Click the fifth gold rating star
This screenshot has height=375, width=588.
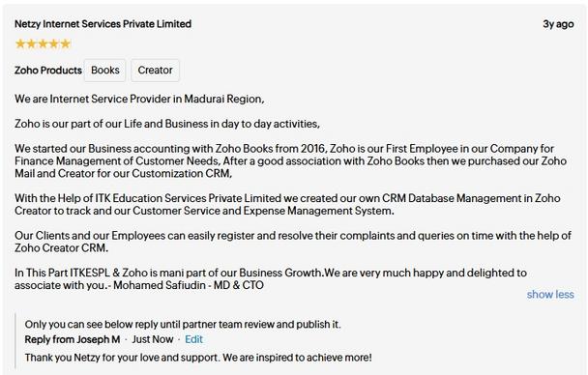pos(65,43)
